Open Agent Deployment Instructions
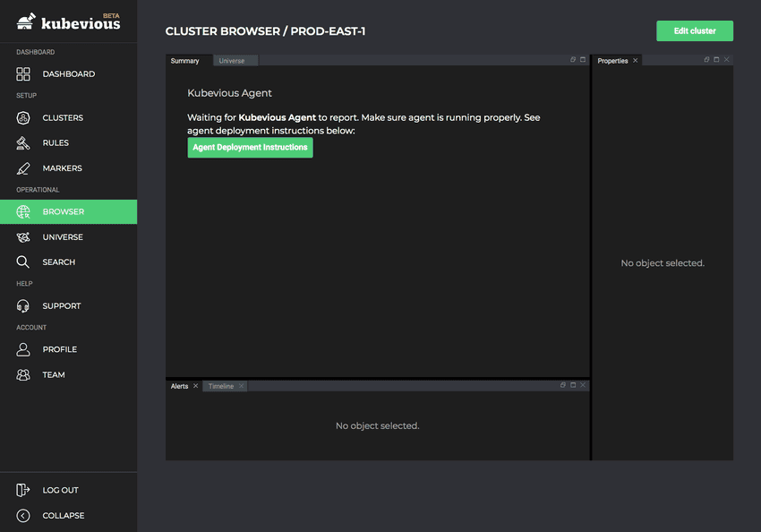The height and width of the screenshot is (532, 761). [250, 148]
